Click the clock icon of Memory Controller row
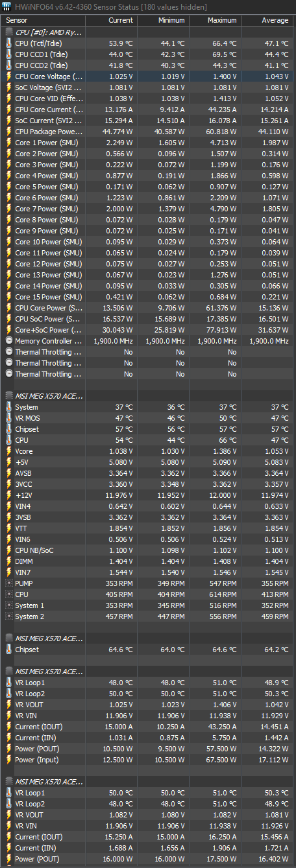 click(x=8, y=341)
